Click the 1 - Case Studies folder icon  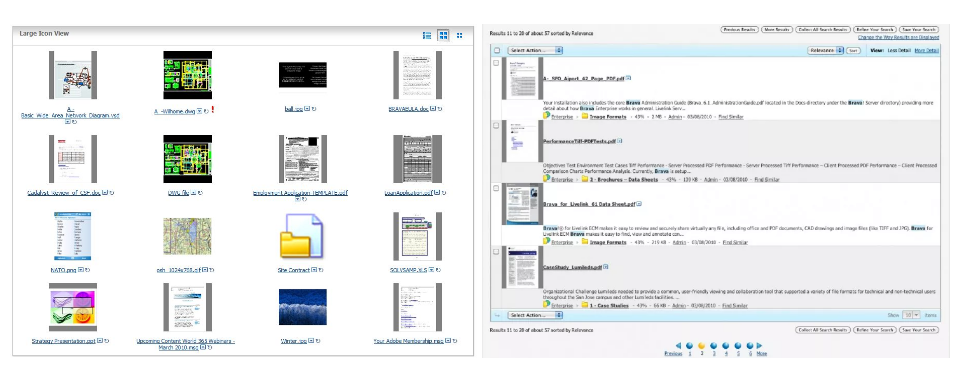coord(585,304)
